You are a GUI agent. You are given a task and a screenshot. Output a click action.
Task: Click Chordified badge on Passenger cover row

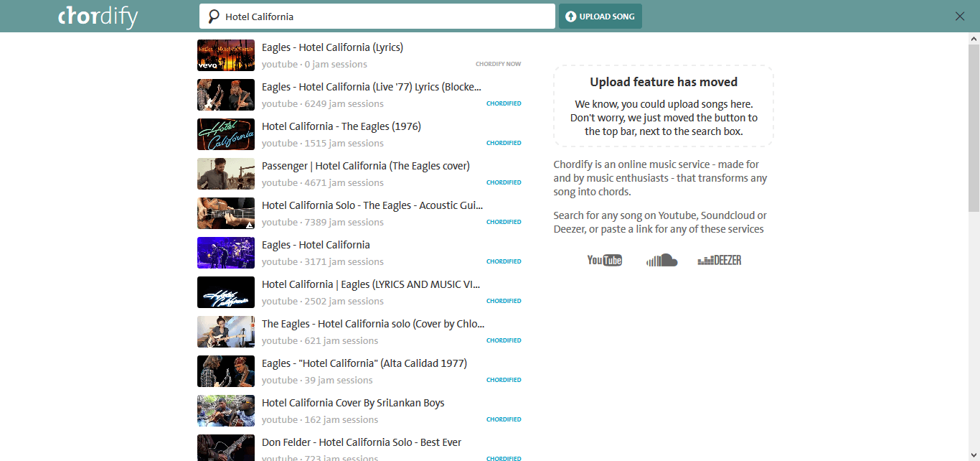pos(504,182)
